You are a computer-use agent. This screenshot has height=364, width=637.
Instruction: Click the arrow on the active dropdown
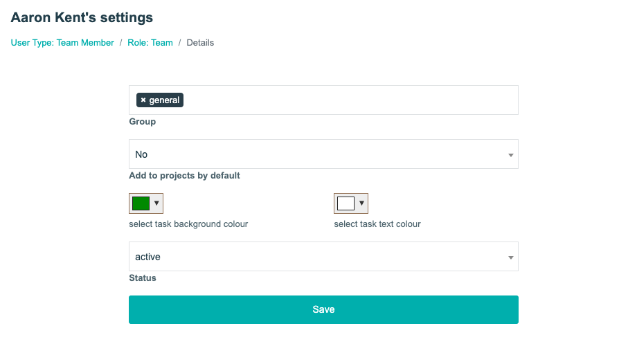pyautogui.click(x=510, y=257)
